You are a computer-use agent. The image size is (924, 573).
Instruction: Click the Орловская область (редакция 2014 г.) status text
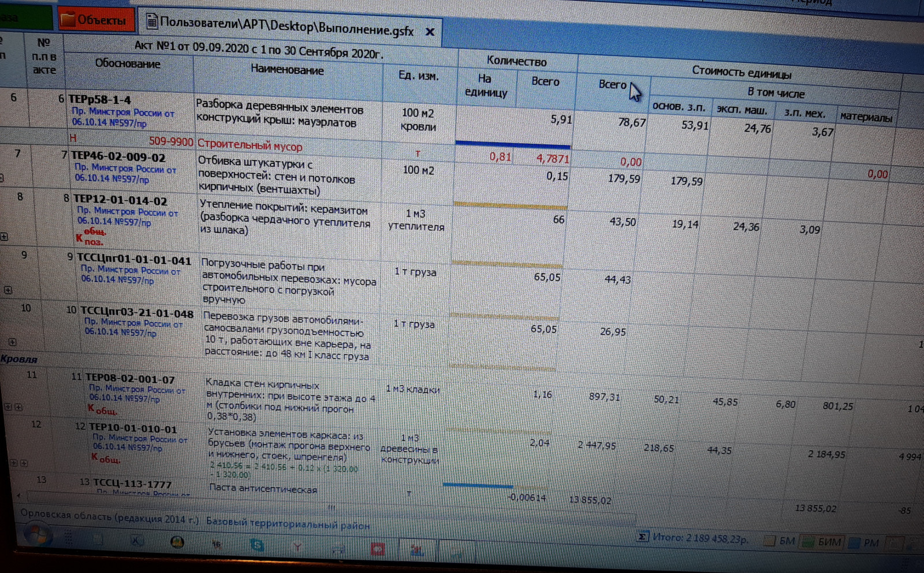[x=110, y=516]
